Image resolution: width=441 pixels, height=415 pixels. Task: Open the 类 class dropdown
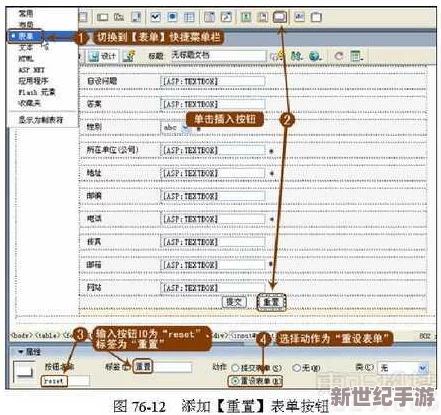coord(423,368)
